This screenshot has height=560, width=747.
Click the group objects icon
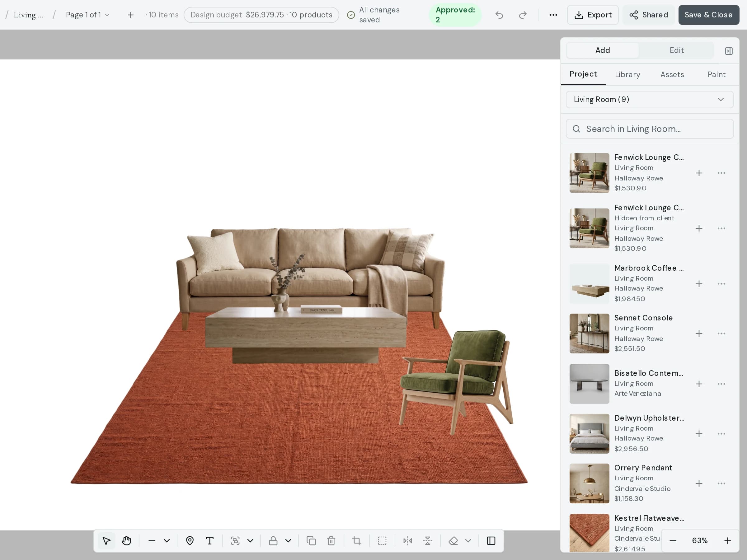pyautogui.click(x=235, y=541)
